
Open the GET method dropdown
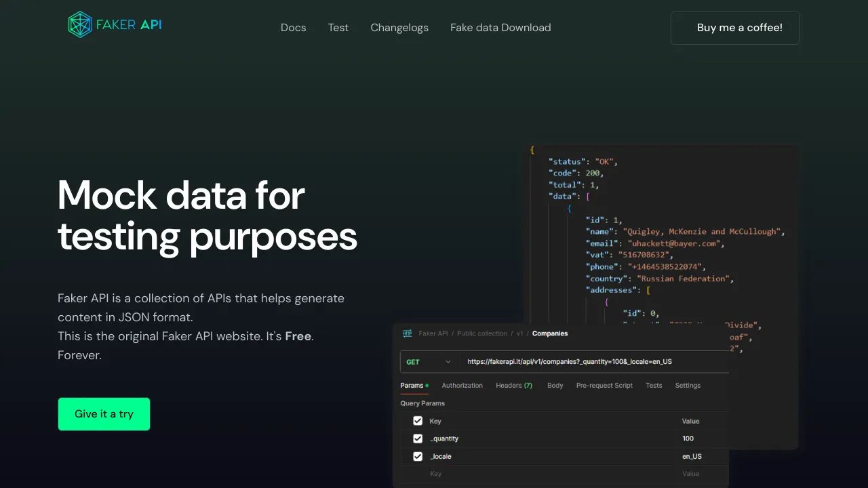(x=429, y=362)
